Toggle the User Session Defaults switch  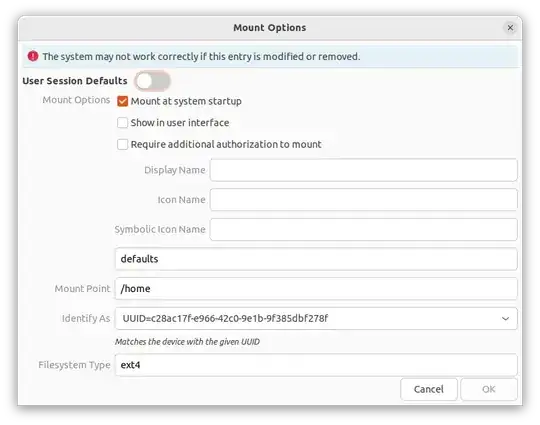pyautogui.click(x=153, y=81)
